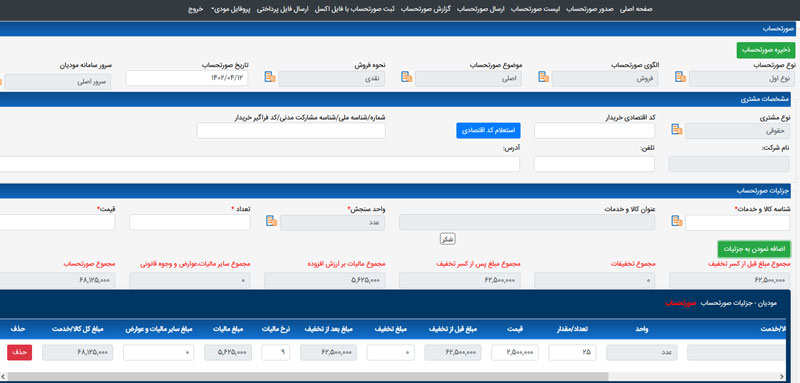Screen dimensions: 800x383
Task: Open lookup icon beside موضوع صورتحساب field
Action: click(x=407, y=77)
